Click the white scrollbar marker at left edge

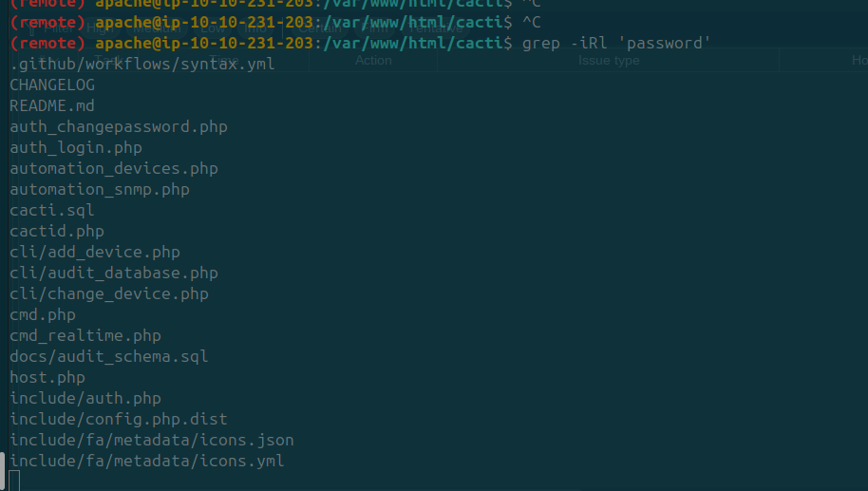2,471
